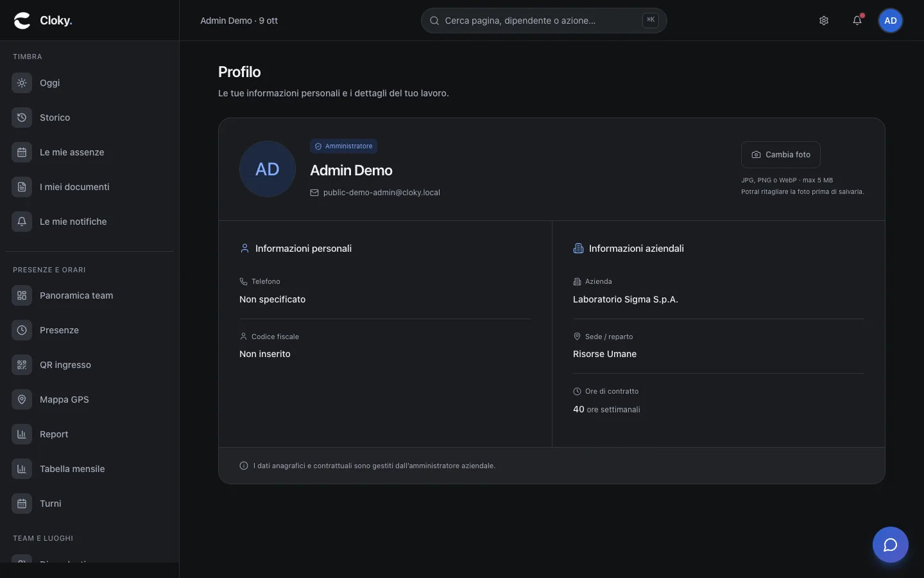Click the Non inserito codice fiscale value
Screen dimensions: 924x578
click(265, 354)
